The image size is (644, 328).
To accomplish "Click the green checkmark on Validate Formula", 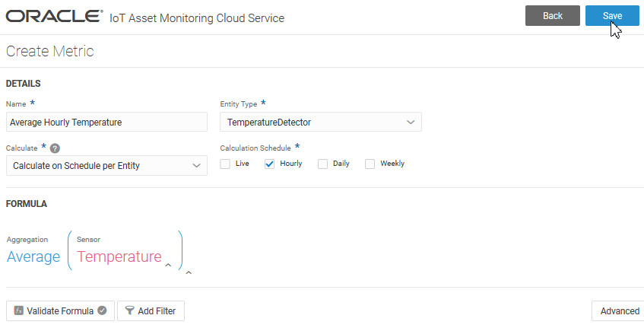I will click(x=102, y=310).
